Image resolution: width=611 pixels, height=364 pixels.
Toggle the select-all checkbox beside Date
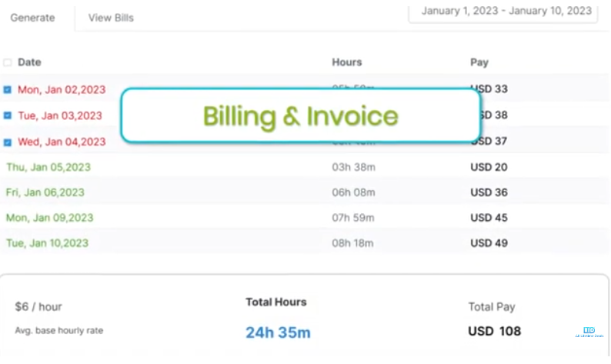[x=8, y=62]
